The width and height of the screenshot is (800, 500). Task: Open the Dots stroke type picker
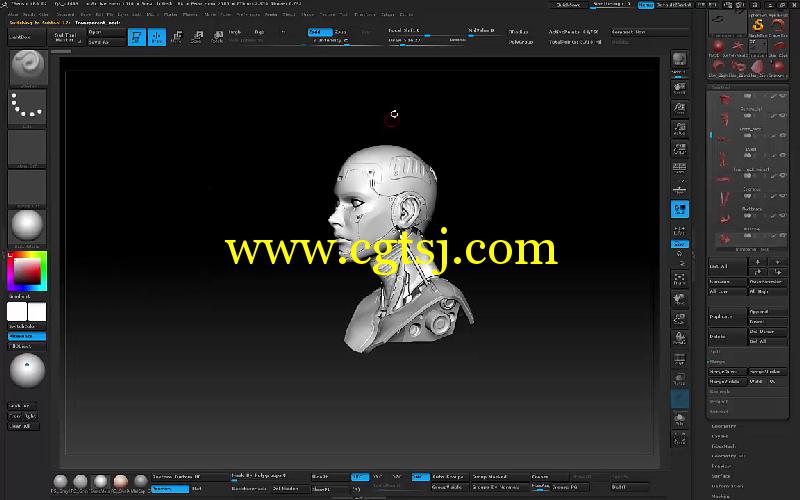pos(28,107)
